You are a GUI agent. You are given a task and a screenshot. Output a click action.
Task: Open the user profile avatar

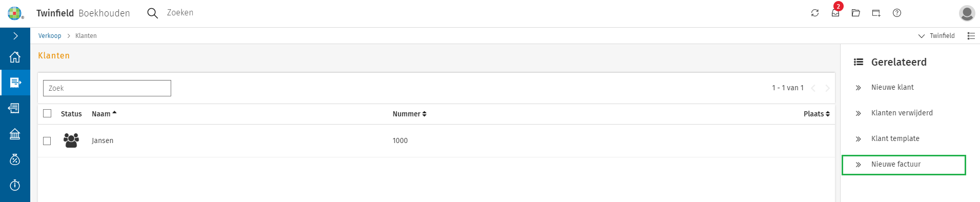pyautogui.click(x=967, y=13)
